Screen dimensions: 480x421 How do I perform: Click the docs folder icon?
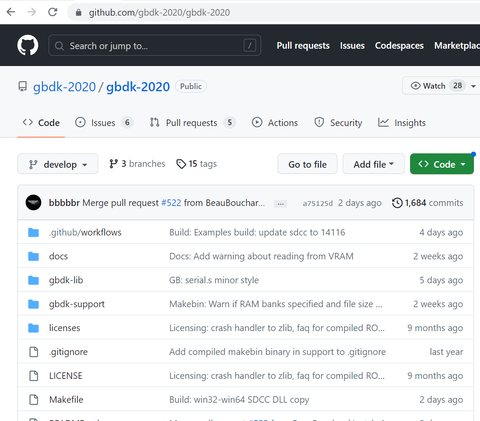(x=33, y=256)
